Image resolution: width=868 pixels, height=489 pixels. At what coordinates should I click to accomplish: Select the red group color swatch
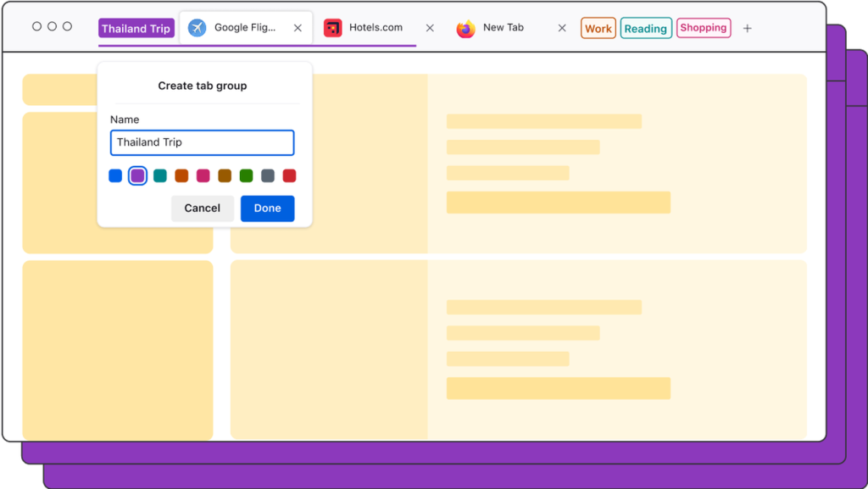(289, 175)
